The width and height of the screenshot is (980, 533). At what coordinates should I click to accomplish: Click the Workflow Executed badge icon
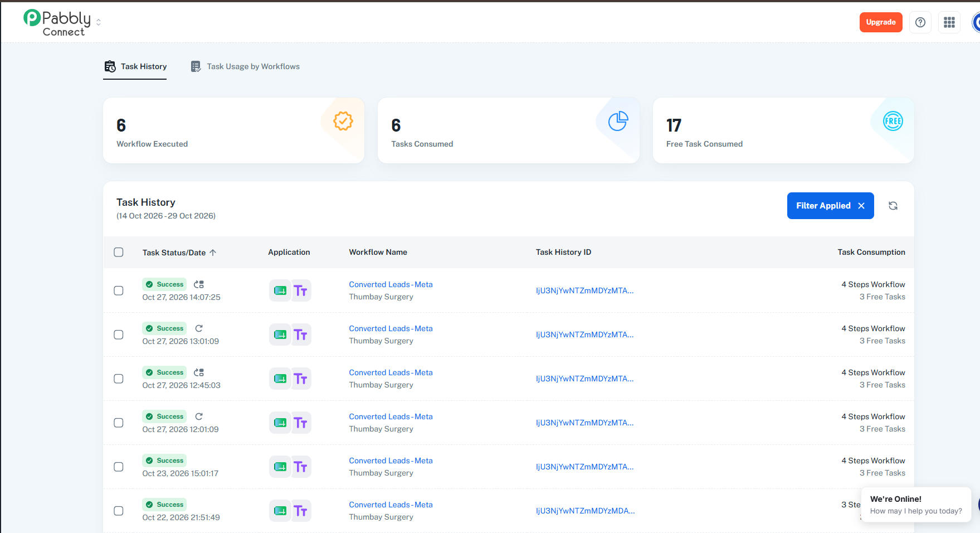(x=343, y=121)
